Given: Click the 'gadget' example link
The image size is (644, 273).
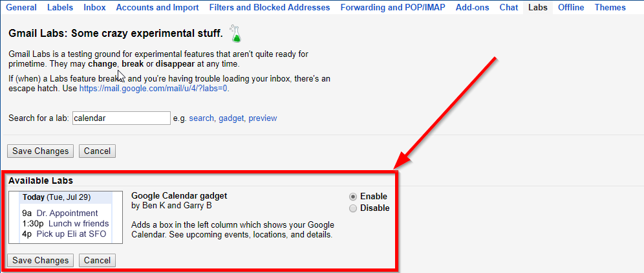Looking at the screenshot, I should (231, 118).
